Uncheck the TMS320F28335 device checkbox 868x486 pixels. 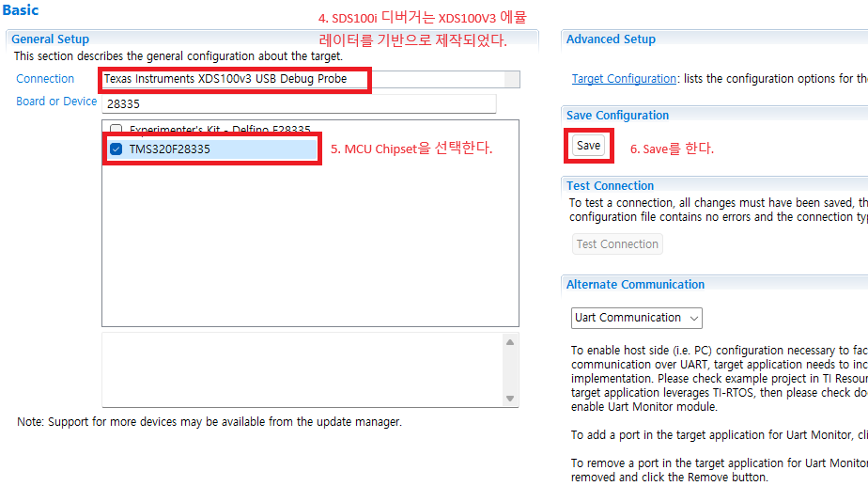[116, 149]
